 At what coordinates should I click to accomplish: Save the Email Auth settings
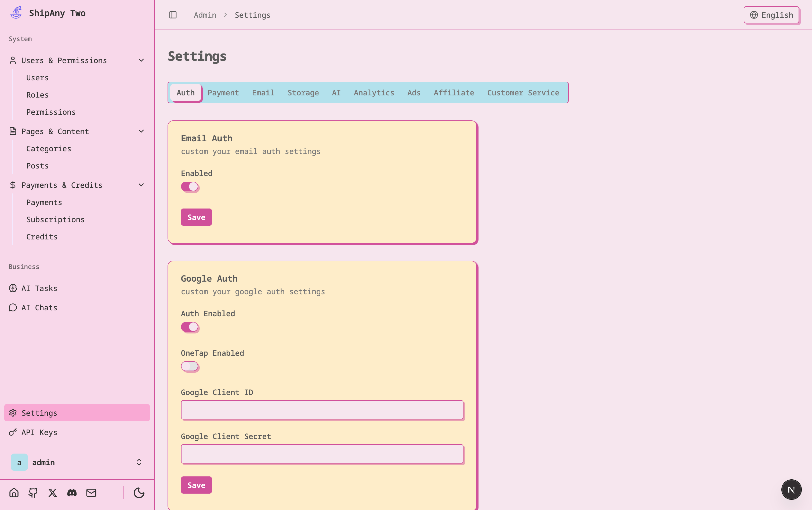[196, 217]
